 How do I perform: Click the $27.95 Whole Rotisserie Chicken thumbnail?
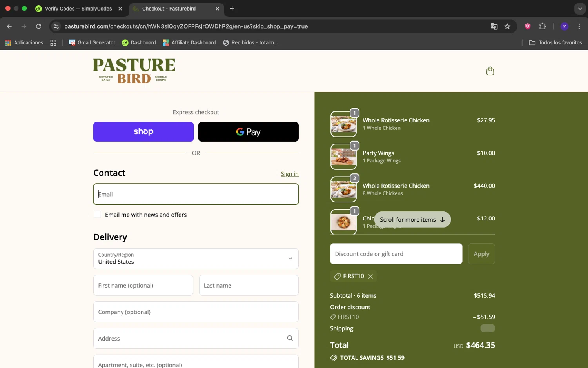coord(343,124)
